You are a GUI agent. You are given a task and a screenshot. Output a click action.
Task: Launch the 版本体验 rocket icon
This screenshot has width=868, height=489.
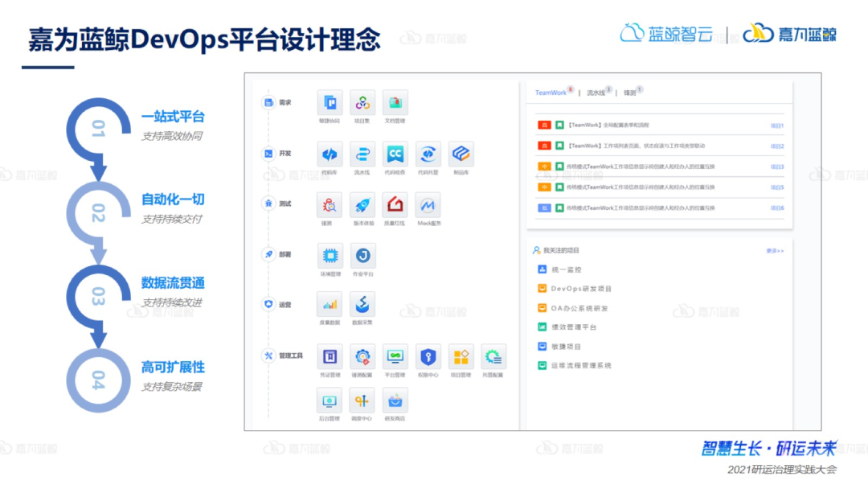click(362, 205)
